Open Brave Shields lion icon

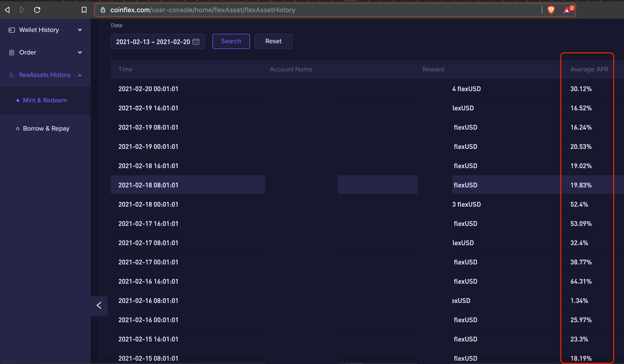551,10
